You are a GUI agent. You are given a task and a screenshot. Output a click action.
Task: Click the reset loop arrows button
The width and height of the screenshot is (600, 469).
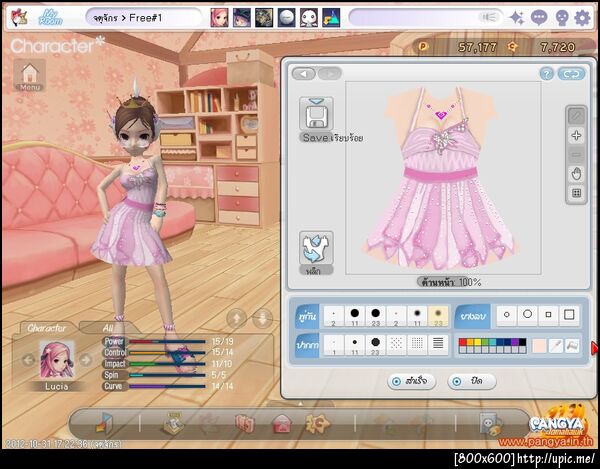click(x=571, y=74)
